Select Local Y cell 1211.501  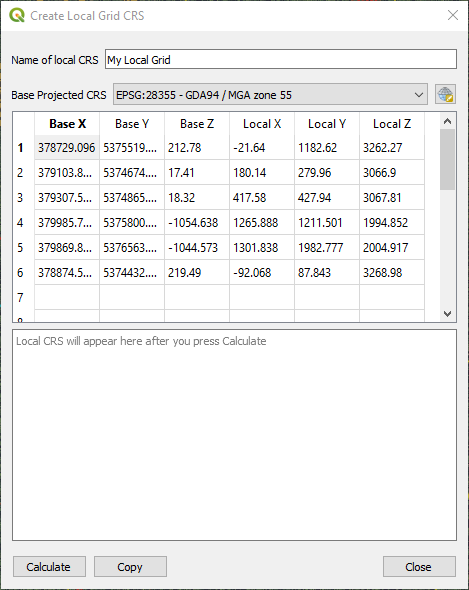(x=327, y=222)
